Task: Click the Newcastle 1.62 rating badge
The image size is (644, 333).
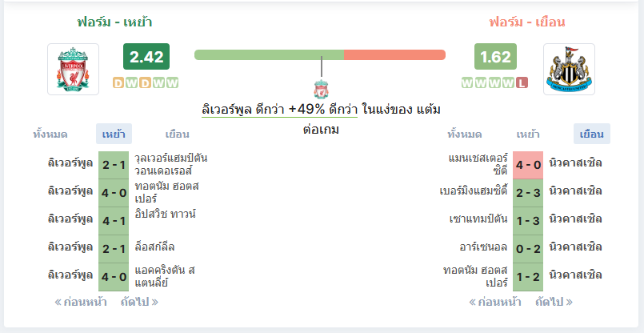Action: point(495,56)
